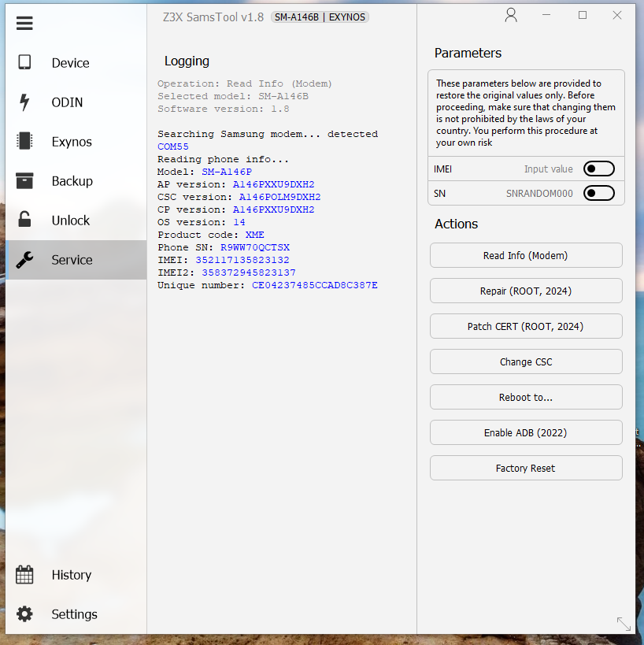Click the IMEI Input value field
644x645 pixels.
[548, 169]
